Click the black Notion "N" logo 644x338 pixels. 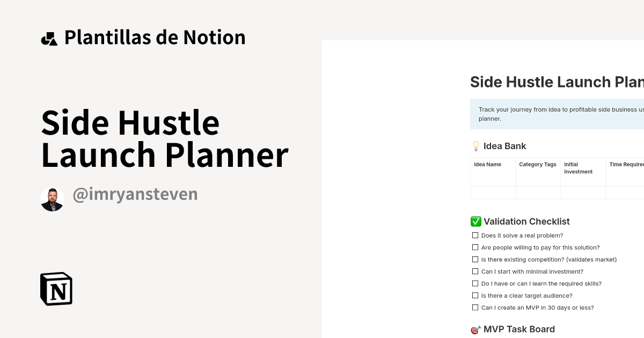[56, 289]
